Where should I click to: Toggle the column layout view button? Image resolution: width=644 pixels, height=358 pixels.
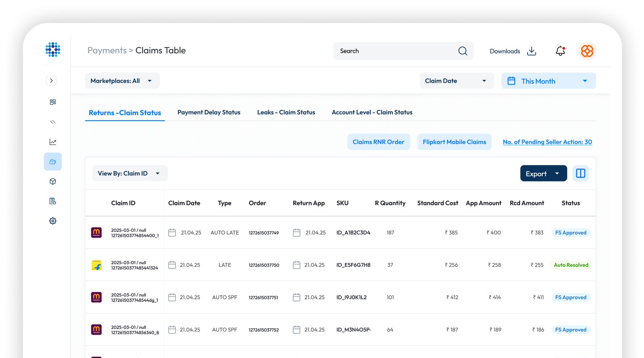(580, 173)
